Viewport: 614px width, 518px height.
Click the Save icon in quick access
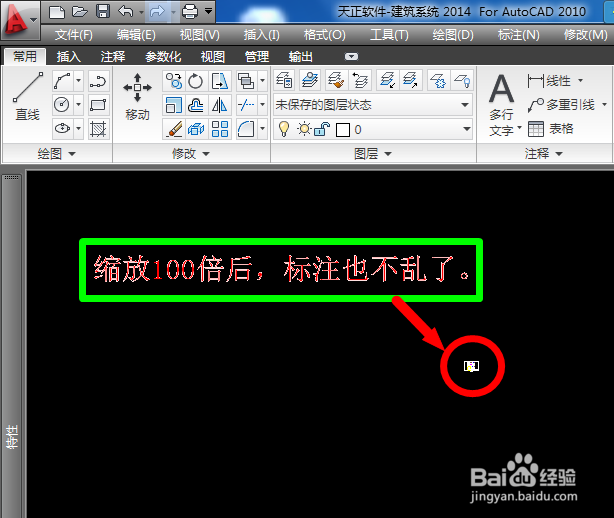103,12
